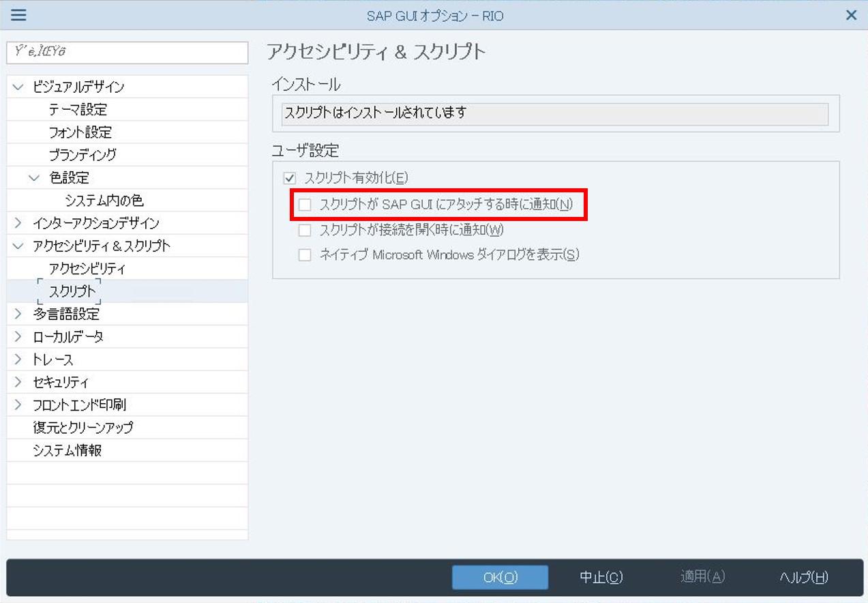Click the OK button

point(500,577)
